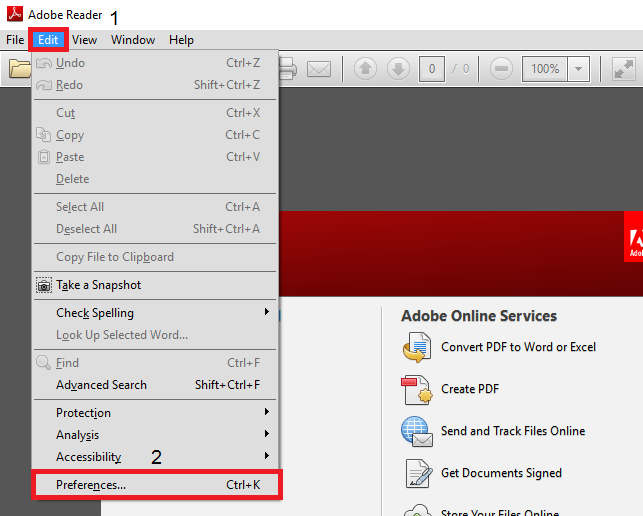Click the Get Documents Signed pen icon
Screen dimensions: 643x516
(x=418, y=473)
